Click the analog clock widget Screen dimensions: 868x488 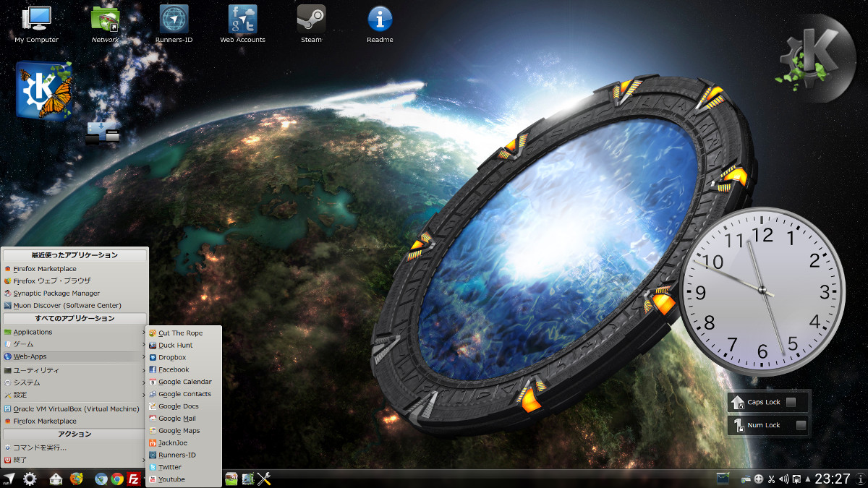point(762,291)
